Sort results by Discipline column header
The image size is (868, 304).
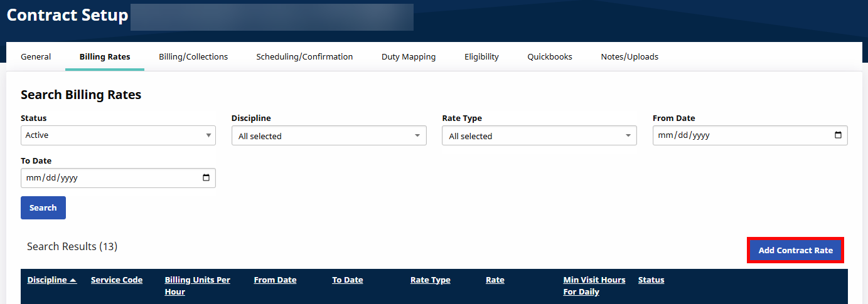coord(51,280)
